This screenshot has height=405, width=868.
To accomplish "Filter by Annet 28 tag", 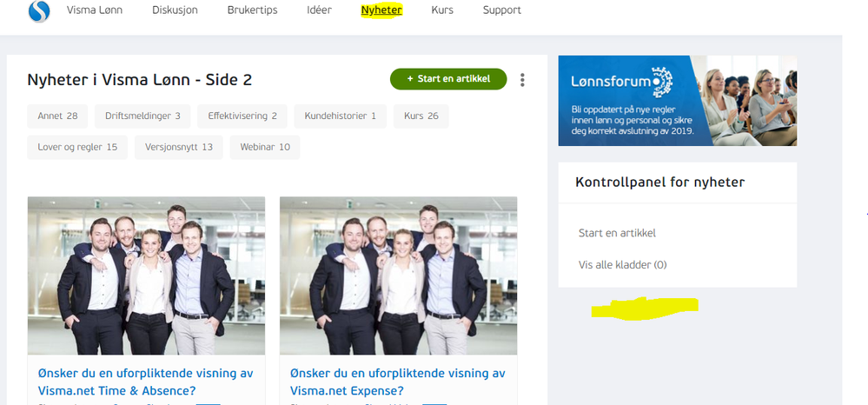I will coord(57,116).
